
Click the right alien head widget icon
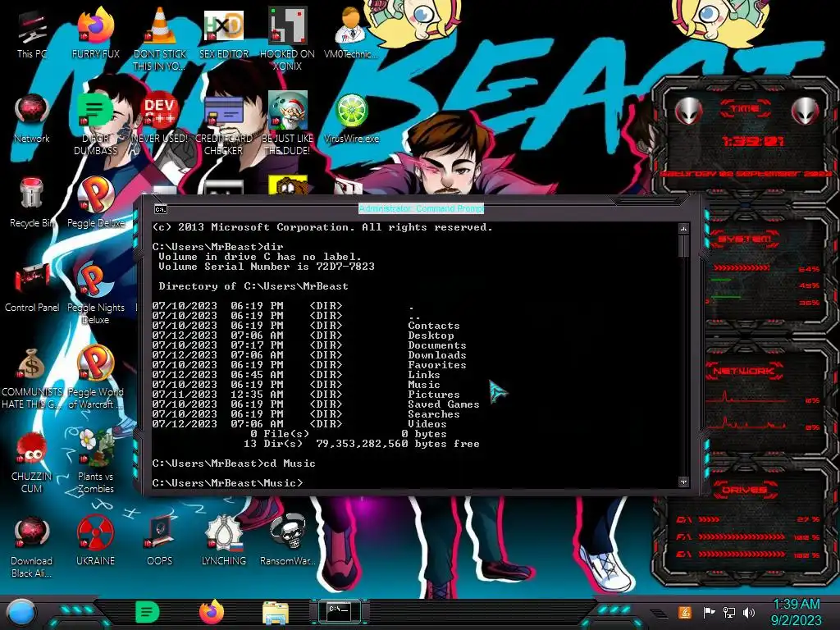[805, 112]
